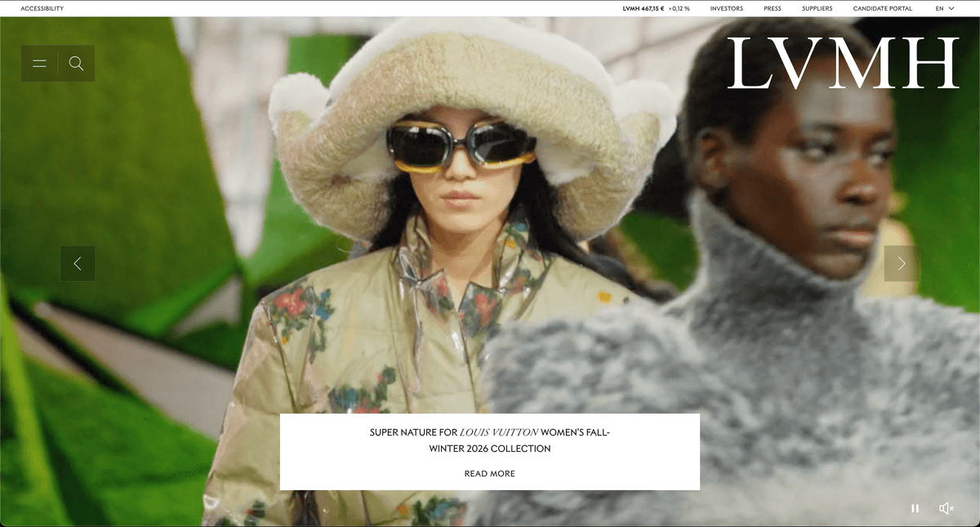This screenshot has width=980, height=527.
Task: Open the Suppliers page
Action: coord(817,8)
